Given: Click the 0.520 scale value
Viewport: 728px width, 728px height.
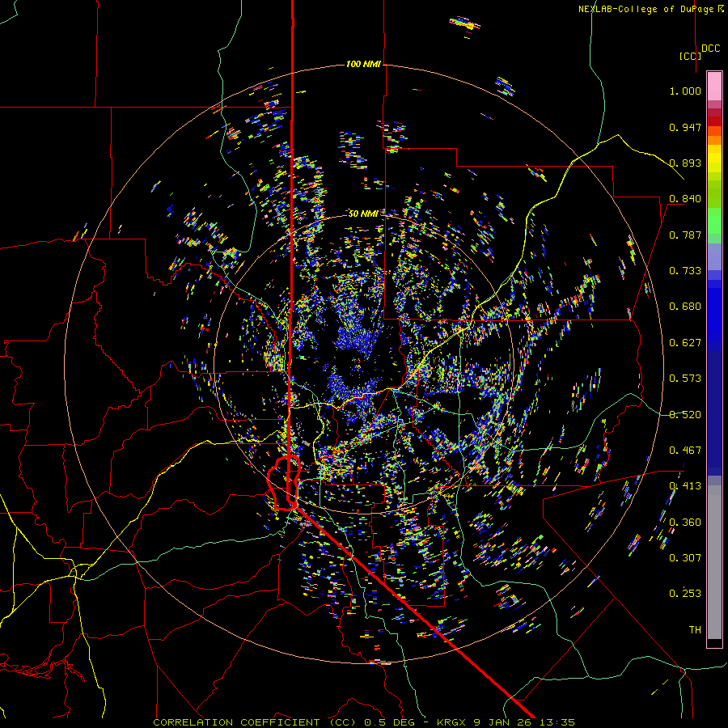Looking at the screenshot, I should tap(685, 415).
